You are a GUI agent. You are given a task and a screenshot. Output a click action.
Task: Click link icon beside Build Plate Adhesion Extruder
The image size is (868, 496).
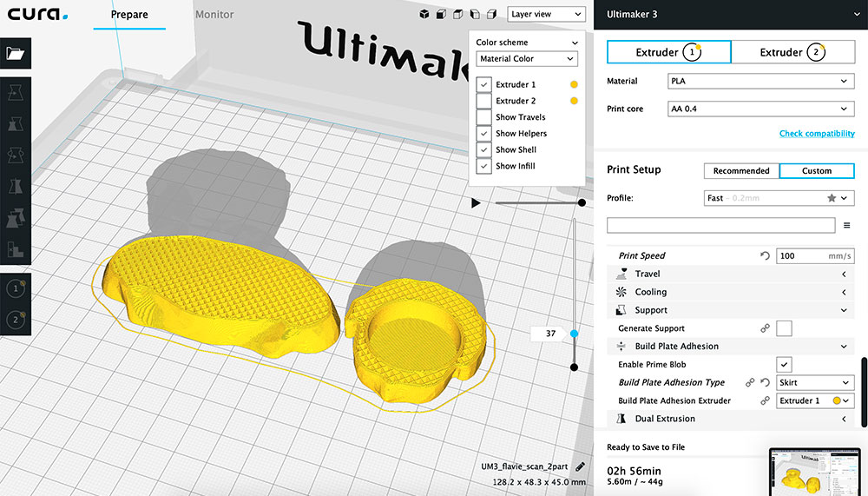[765, 400]
